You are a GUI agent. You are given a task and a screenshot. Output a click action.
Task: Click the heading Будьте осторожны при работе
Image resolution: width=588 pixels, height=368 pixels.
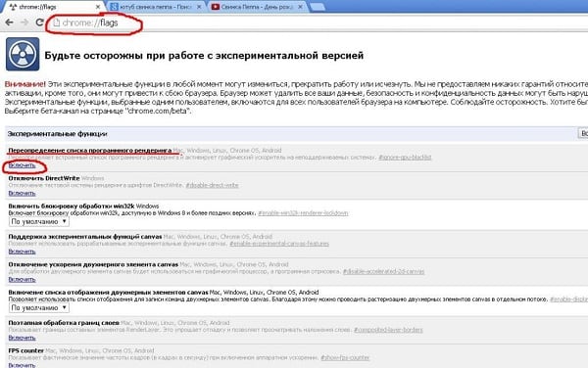pos(204,56)
